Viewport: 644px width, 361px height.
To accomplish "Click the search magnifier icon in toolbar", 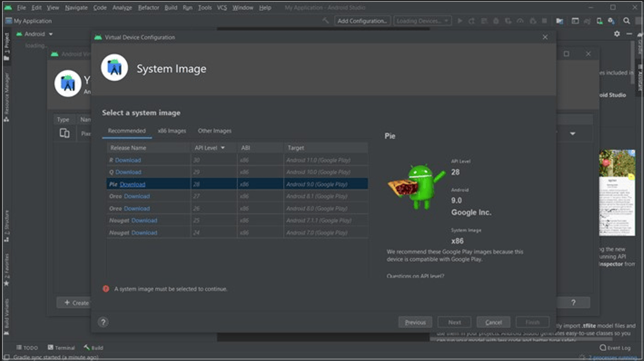I will point(627,21).
